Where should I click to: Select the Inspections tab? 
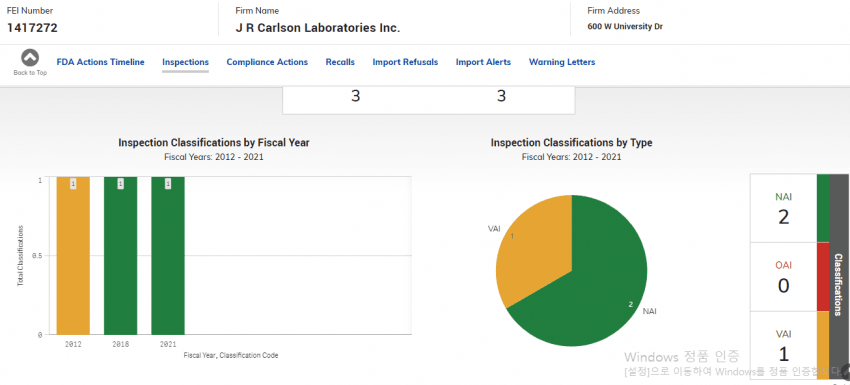pyautogui.click(x=185, y=62)
